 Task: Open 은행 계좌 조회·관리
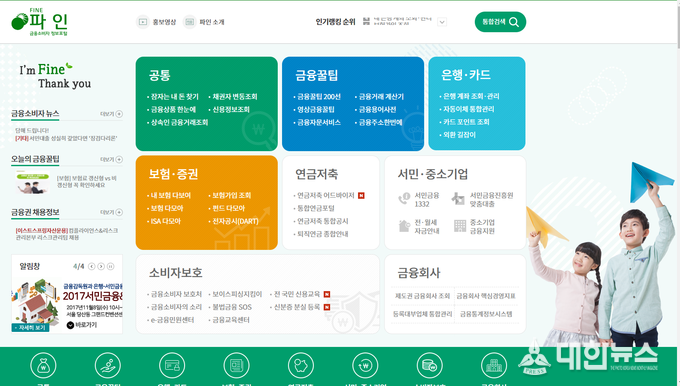(470, 96)
